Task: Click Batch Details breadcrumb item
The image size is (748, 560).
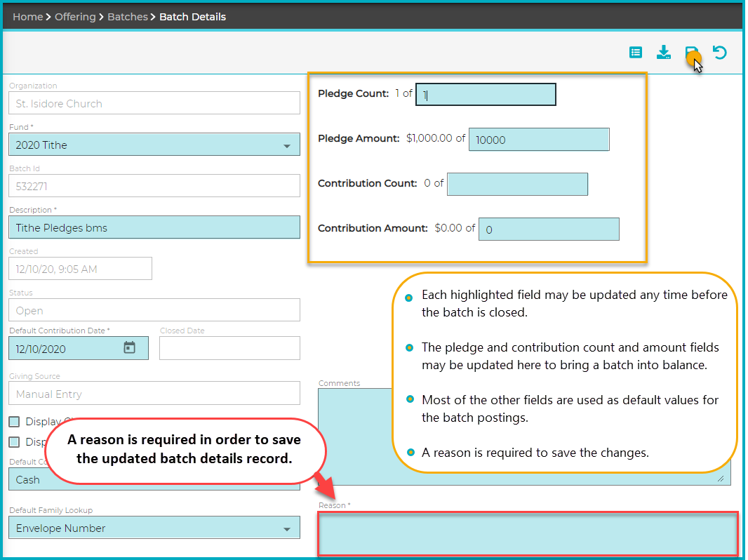Action: 192,17
